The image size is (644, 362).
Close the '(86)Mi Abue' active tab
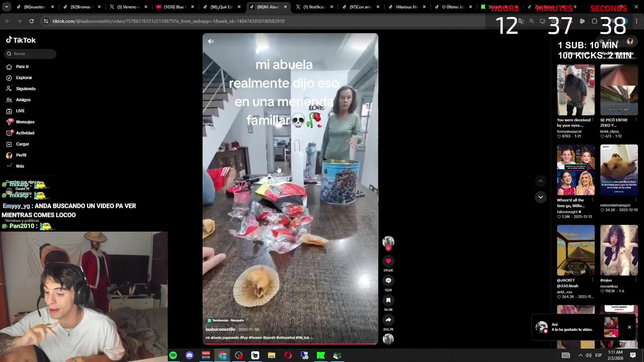(x=285, y=7)
